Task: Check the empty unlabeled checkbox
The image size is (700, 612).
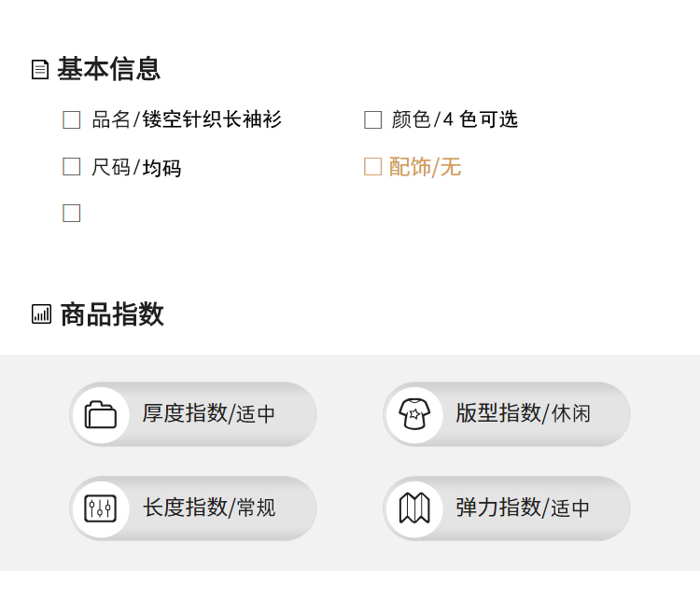Action: (72, 213)
